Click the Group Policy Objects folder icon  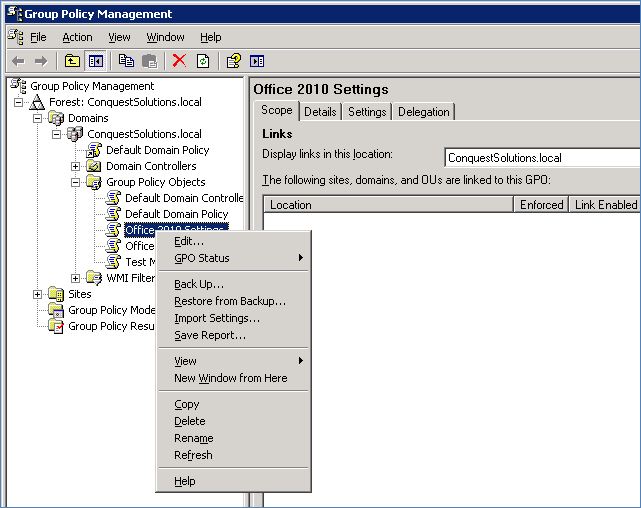pyautogui.click(x=94, y=182)
